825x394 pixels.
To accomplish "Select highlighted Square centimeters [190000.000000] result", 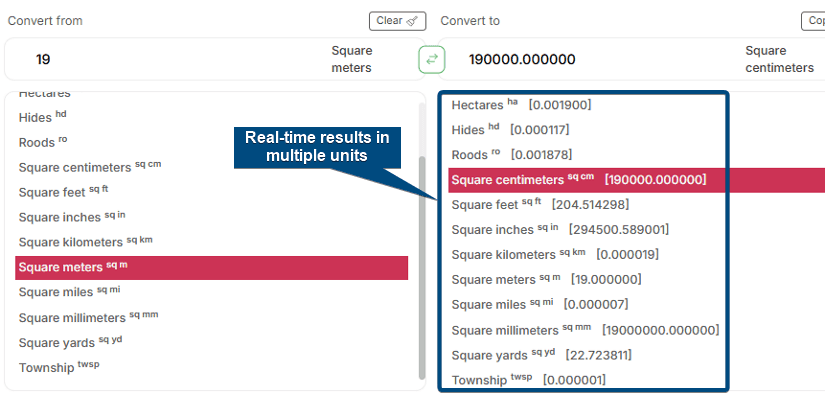I will (637, 180).
